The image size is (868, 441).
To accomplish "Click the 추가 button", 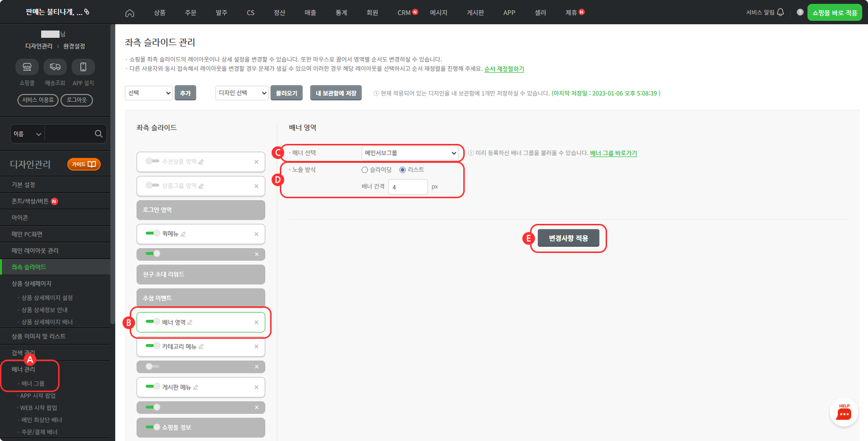I will 185,93.
